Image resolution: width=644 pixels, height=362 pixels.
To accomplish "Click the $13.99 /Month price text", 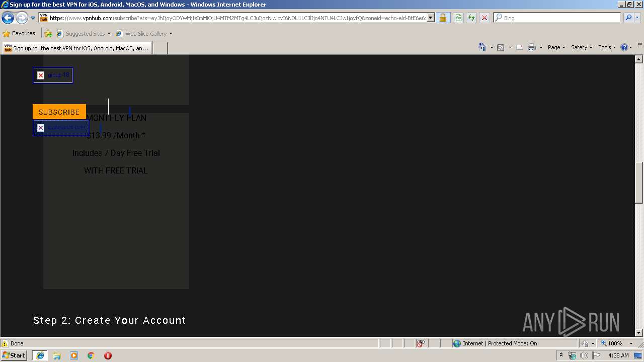I will pos(116,135).
